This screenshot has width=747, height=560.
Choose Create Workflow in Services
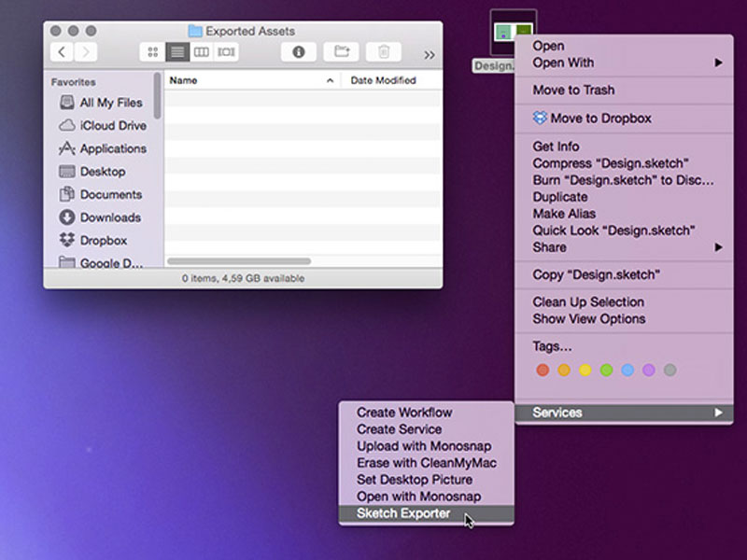[427, 413]
